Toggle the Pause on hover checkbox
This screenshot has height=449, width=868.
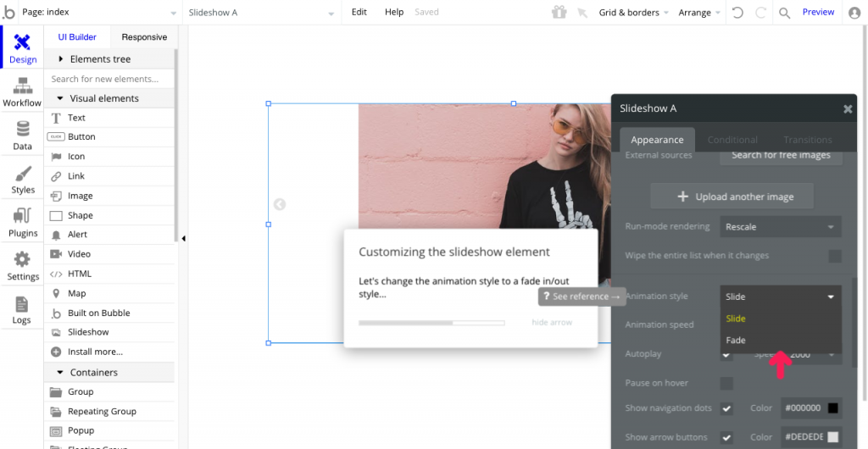coord(726,383)
